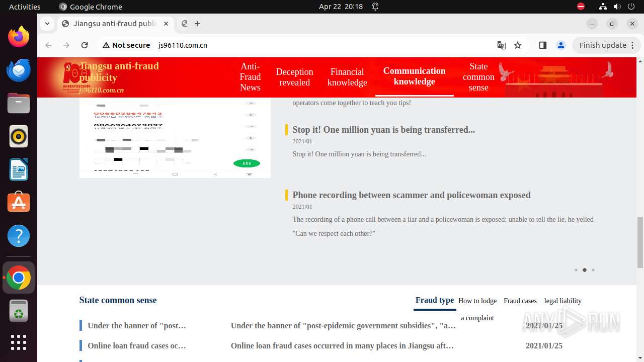Switch to the legal liability tab

[562, 301]
